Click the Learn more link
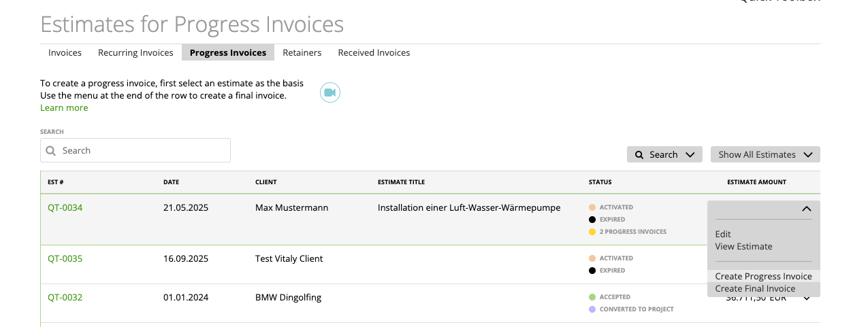 [64, 107]
